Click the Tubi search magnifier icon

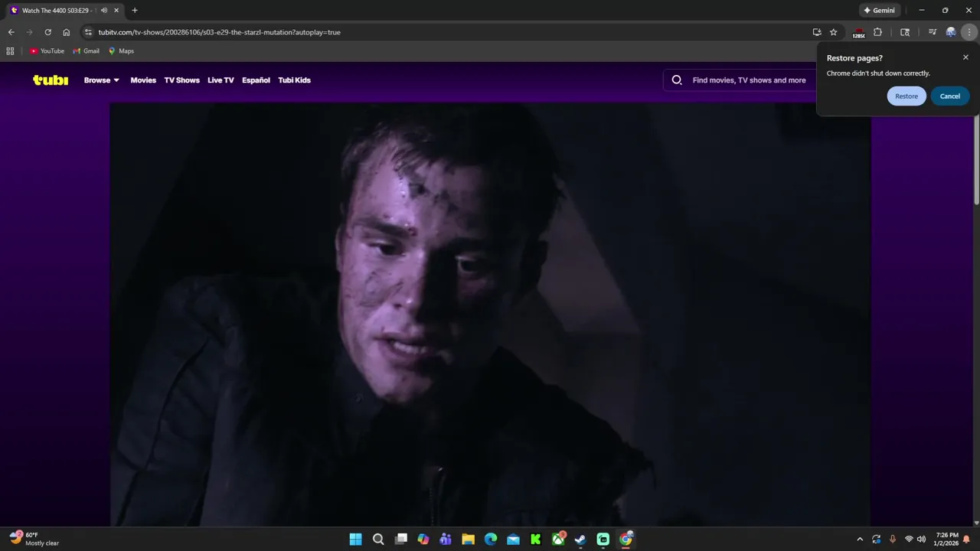click(677, 80)
